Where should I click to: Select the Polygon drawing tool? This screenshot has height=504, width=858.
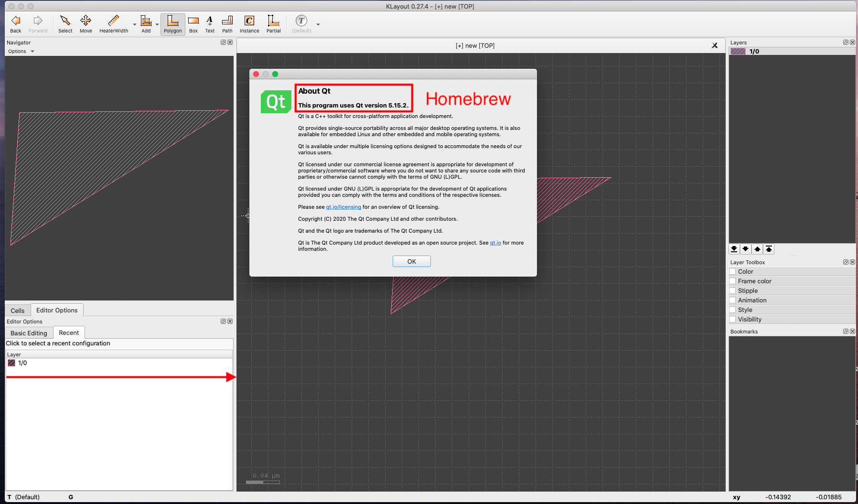click(172, 24)
